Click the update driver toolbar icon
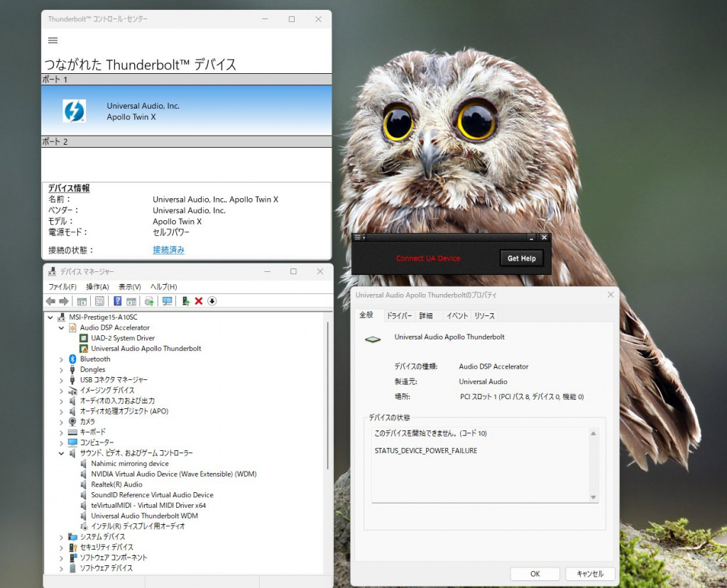727x588 pixels. tap(185, 301)
